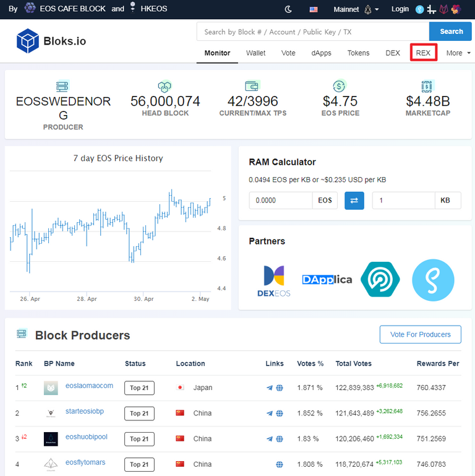Click the EOS price dollar icon

(340, 86)
